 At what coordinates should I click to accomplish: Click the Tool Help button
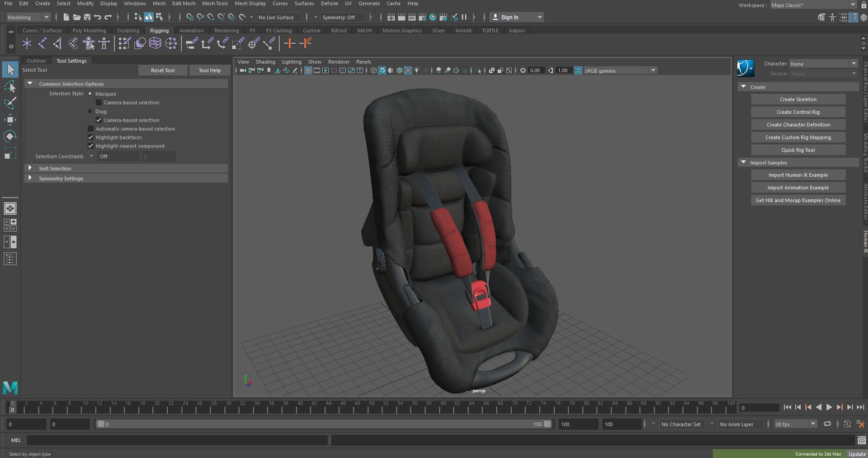[x=210, y=70]
